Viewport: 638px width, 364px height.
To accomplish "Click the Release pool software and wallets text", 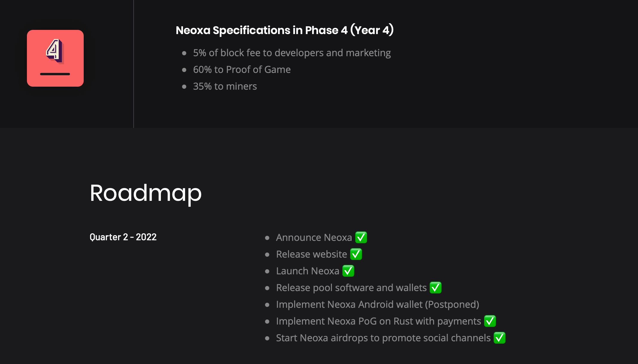I will point(351,288).
